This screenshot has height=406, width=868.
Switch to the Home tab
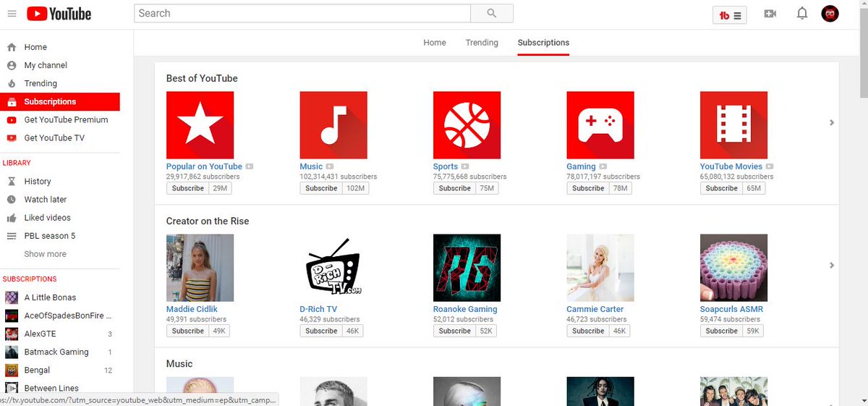click(435, 43)
